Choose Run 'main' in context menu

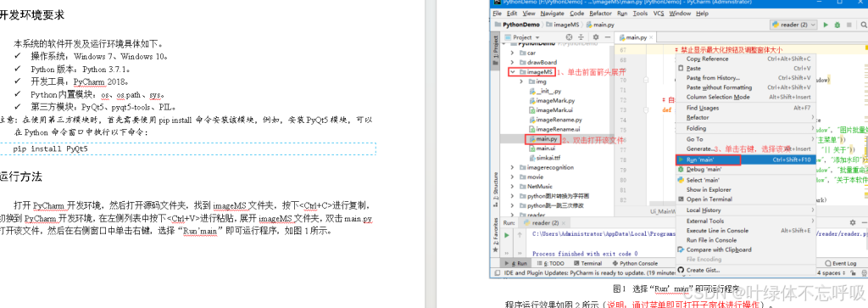click(747, 160)
